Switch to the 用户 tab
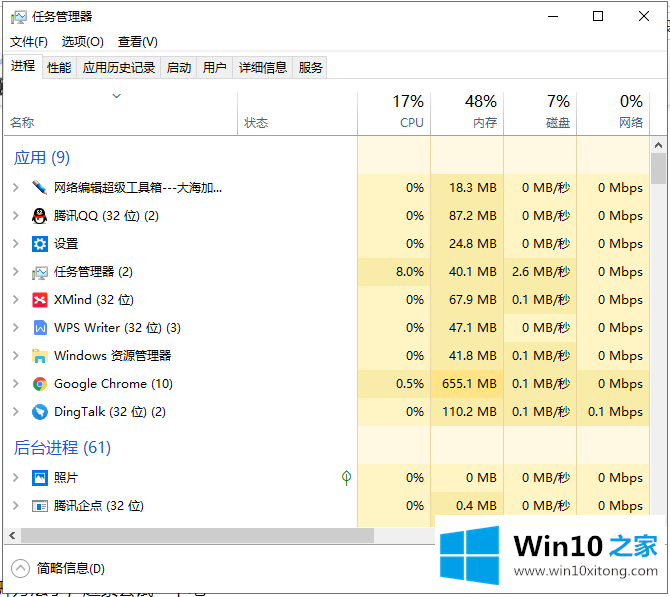The image size is (670, 597). pos(215,68)
